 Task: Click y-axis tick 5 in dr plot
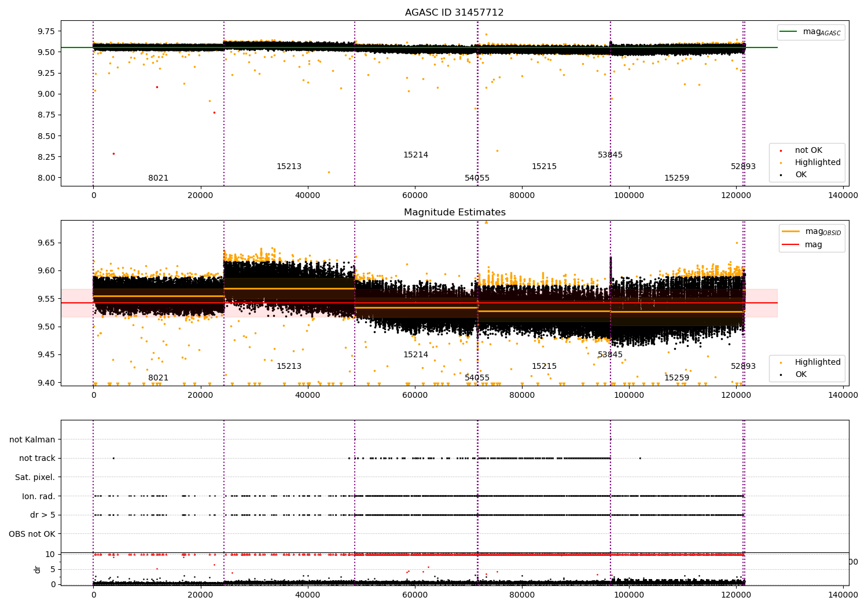pos(53,569)
